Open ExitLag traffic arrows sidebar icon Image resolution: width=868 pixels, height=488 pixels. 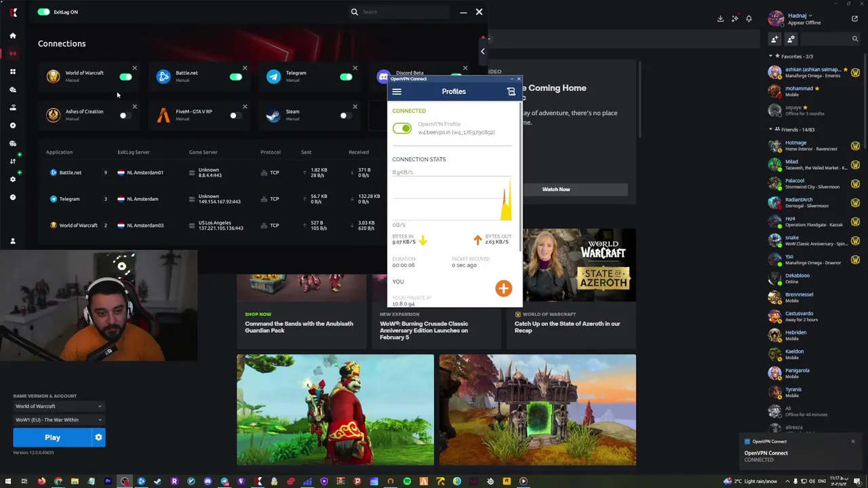tap(12, 161)
